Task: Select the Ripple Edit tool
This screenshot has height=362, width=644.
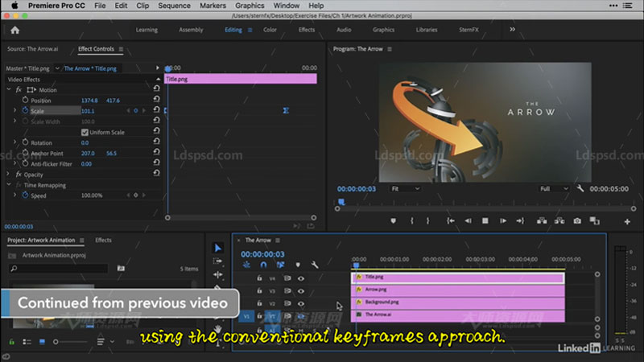Action: [x=217, y=274]
